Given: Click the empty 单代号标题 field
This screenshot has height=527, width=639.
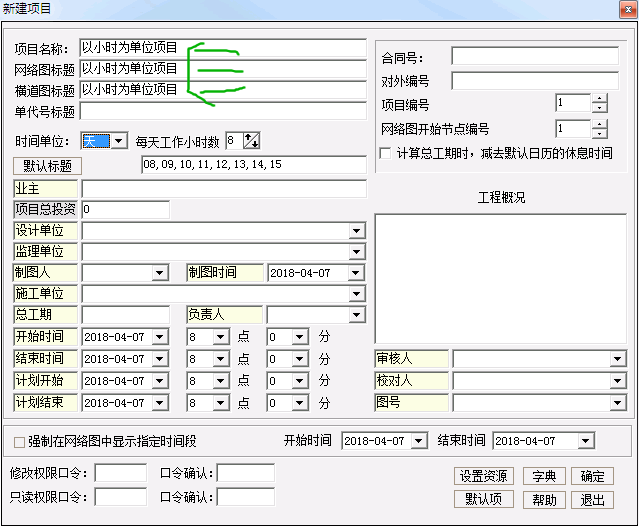Looking at the screenshot, I should pos(223,111).
